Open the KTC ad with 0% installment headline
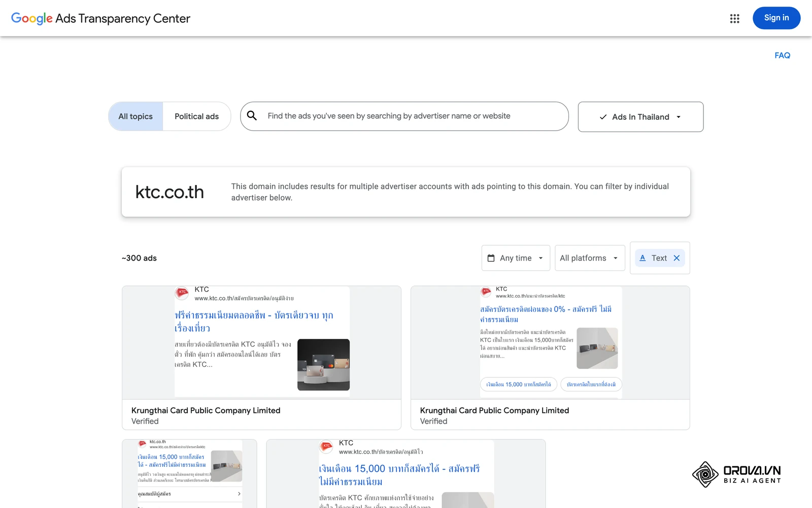Image resolution: width=812 pixels, height=508 pixels. click(x=550, y=358)
